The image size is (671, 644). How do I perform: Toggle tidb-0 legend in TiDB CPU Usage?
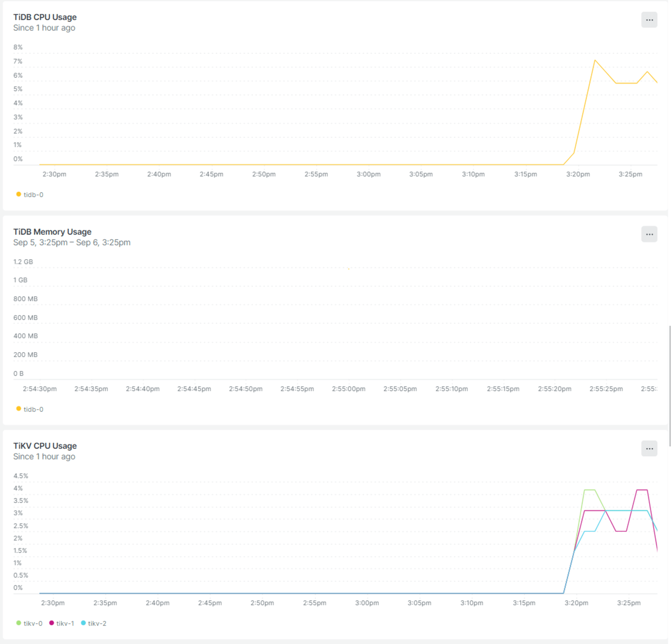click(x=30, y=194)
